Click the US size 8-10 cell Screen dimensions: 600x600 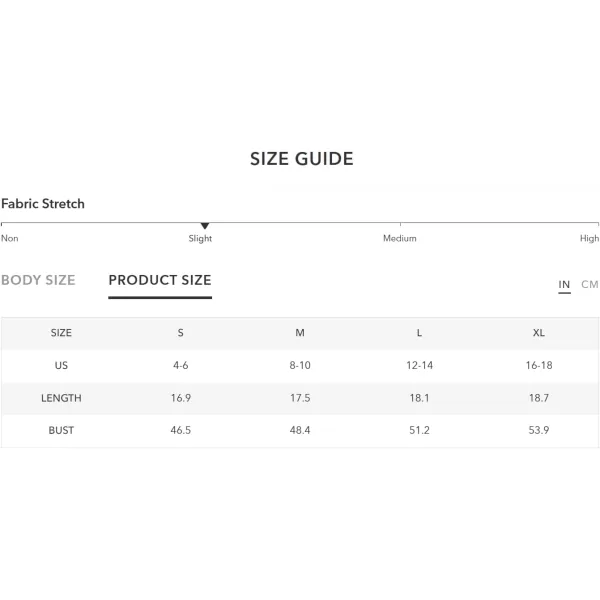pyautogui.click(x=300, y=365)
